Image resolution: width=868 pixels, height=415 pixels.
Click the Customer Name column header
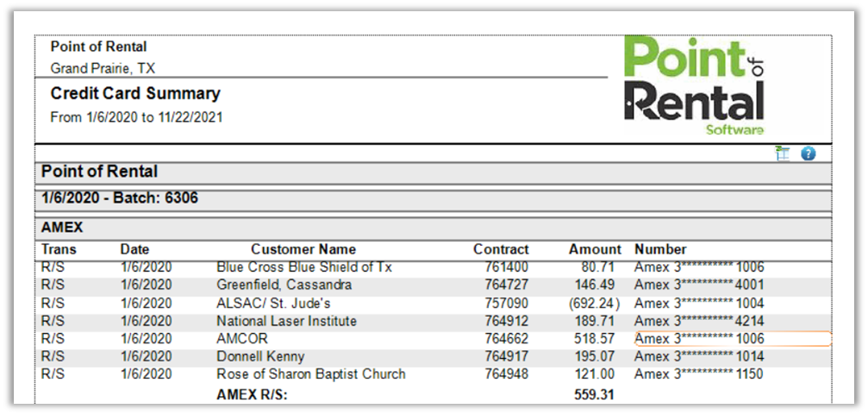point(303,249)
